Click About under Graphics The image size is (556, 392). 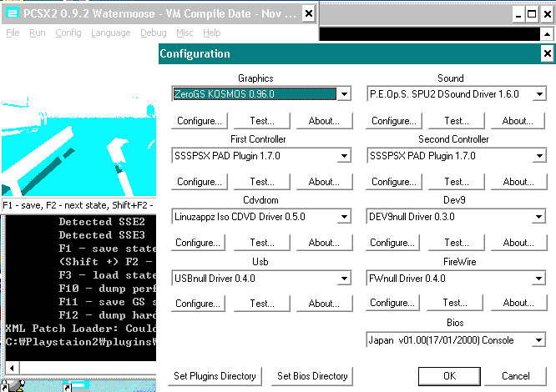coord(324,121)
